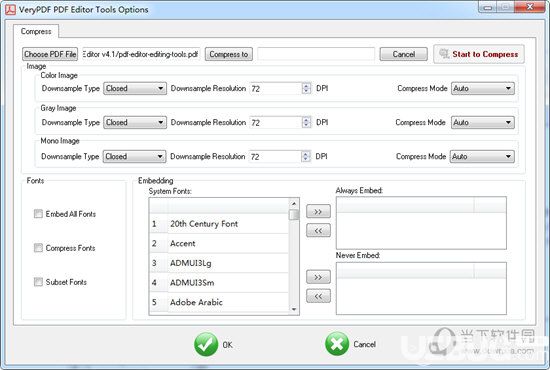This screenshot has height=370, width=550.
Task: Click the Compress to output path field
Action: click(316, 54)
